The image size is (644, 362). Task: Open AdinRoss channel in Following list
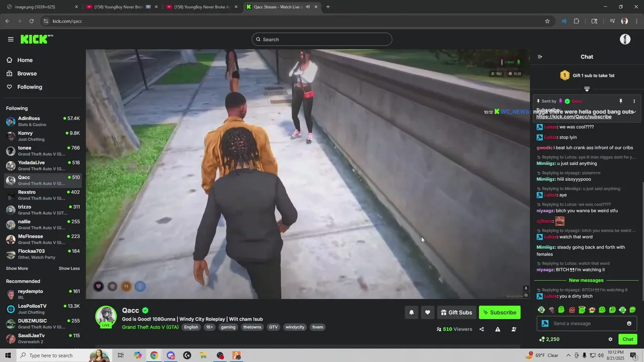pos(43,121)
